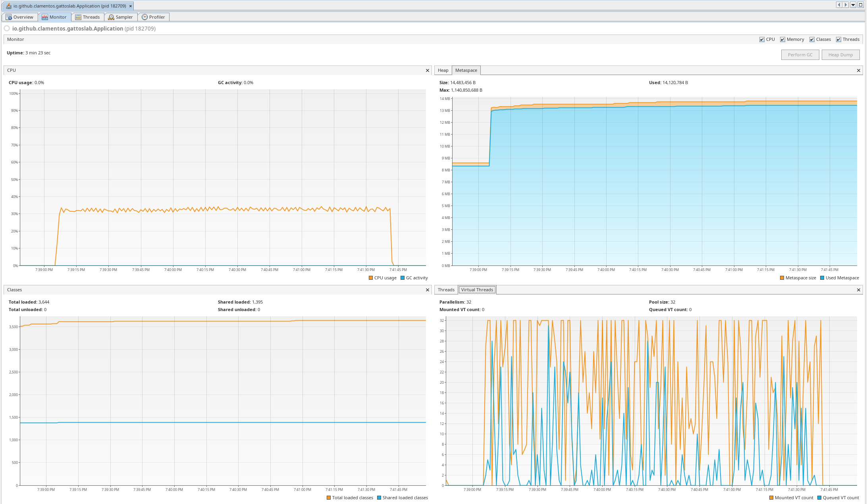Close the CPU graph panel
The height and width of the screenshot is (504, 867).
[x=428, y=70]
